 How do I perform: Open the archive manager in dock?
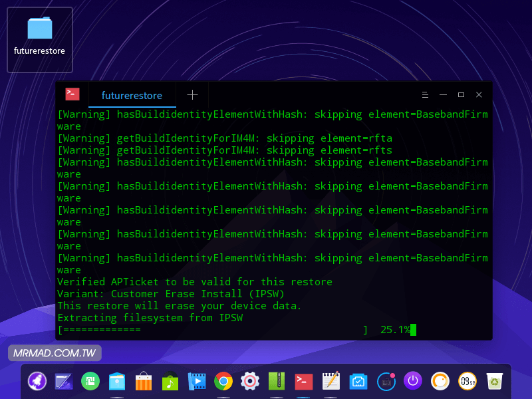(277, 381)
